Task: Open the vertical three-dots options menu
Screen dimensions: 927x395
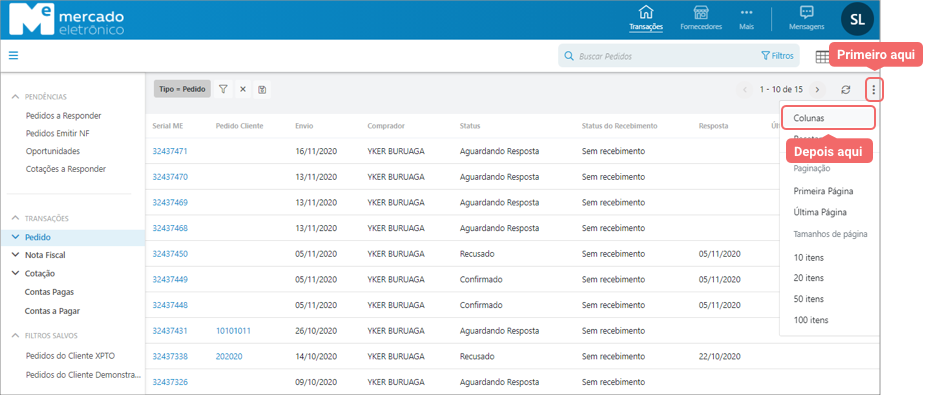Action: (x=874, y=90)
